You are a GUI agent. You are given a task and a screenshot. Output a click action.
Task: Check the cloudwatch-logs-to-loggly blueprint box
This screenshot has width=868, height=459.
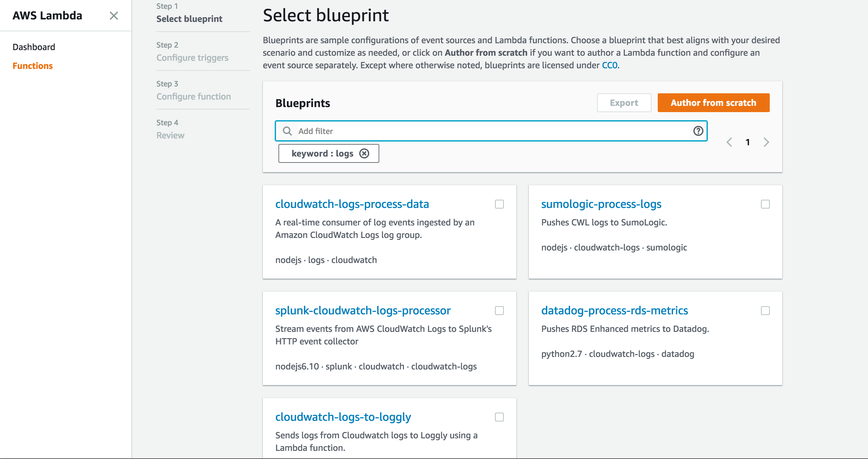(x=499, y=417)
